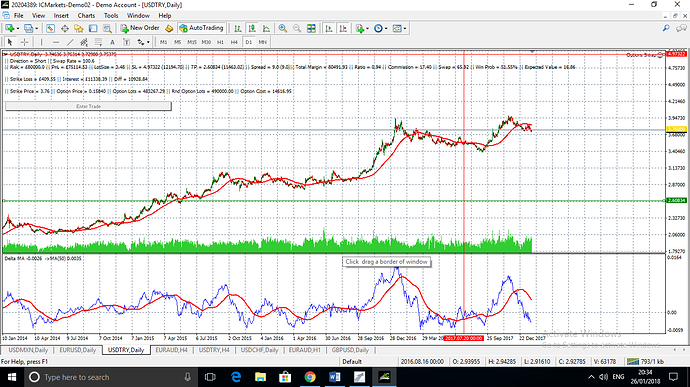Viewport: 690px width, 387px height.
Task: Click the Windows Start button
Action: [x=12, y=377]
